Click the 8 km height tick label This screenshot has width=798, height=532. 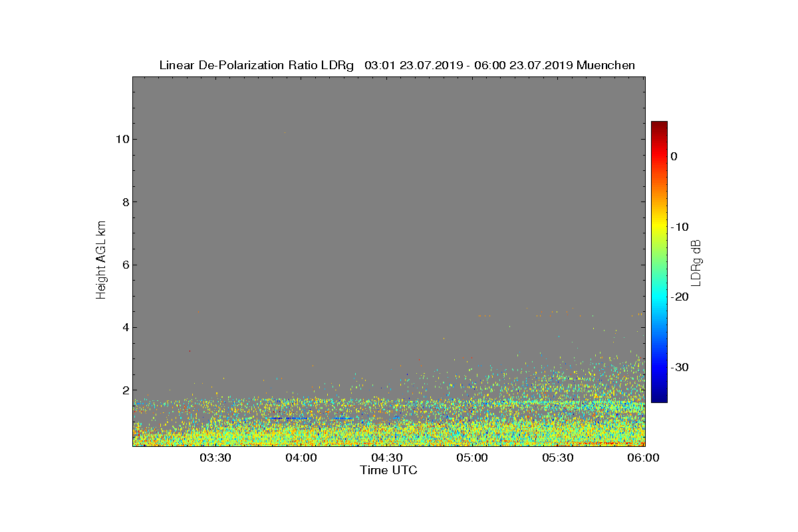(x=124, y=202)
